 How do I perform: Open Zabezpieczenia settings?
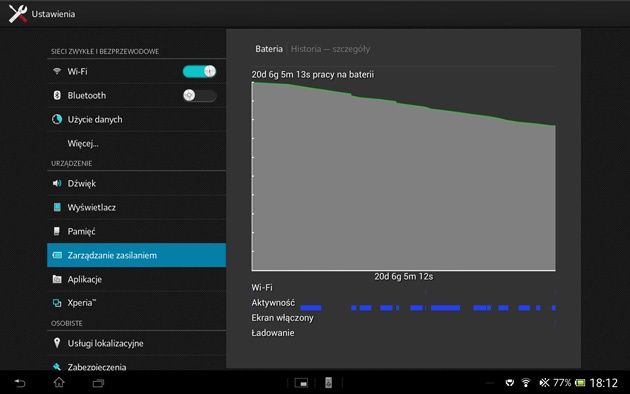click(137, 364)
